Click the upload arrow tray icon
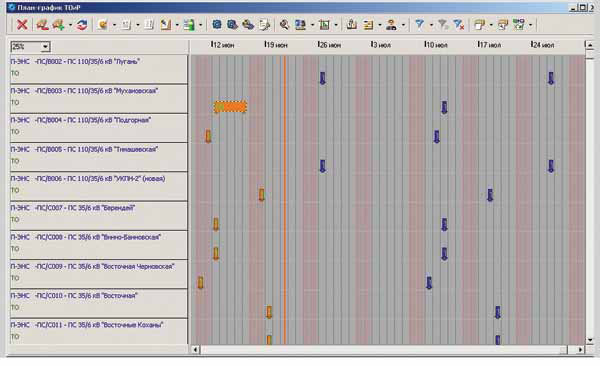 pyautogui.click(x=352, y=25)
